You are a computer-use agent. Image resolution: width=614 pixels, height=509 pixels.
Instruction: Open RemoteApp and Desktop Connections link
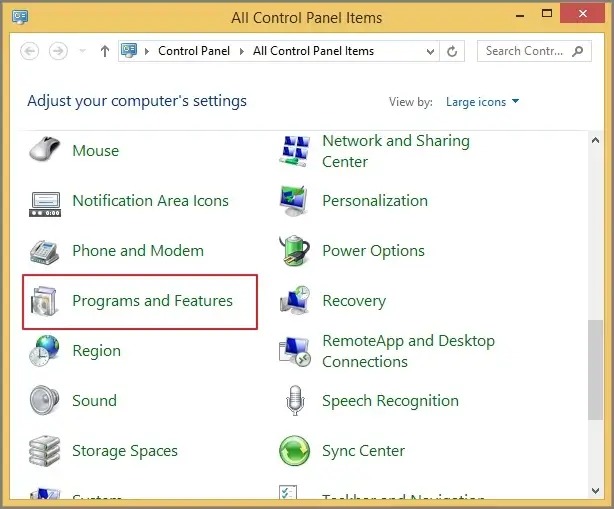pos(408,351)
